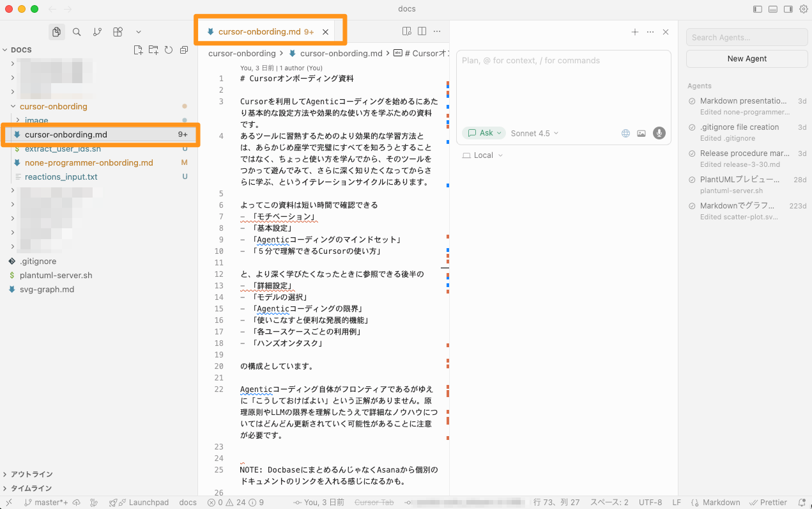The width and height of the screenshot is (812, 509).
Task: Open Markdown preview to the side
Action: tap(406, 31)
